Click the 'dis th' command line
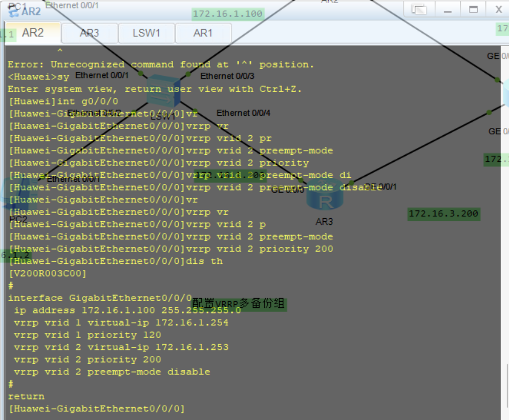The height and width of the screenshot is (420, 509). [x=116, y=261]
